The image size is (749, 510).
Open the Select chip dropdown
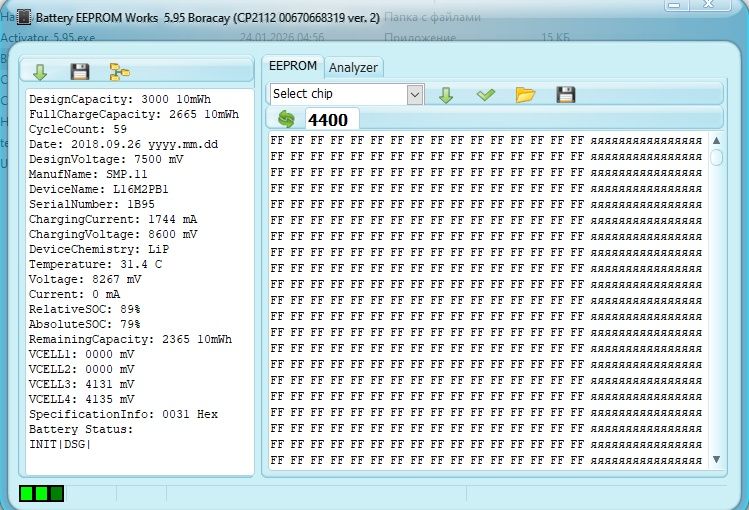pos(415,94)
